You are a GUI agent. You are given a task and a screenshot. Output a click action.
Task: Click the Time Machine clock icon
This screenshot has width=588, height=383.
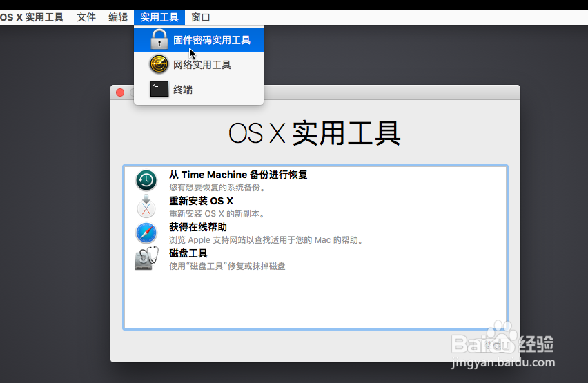(x=146, y=180)
